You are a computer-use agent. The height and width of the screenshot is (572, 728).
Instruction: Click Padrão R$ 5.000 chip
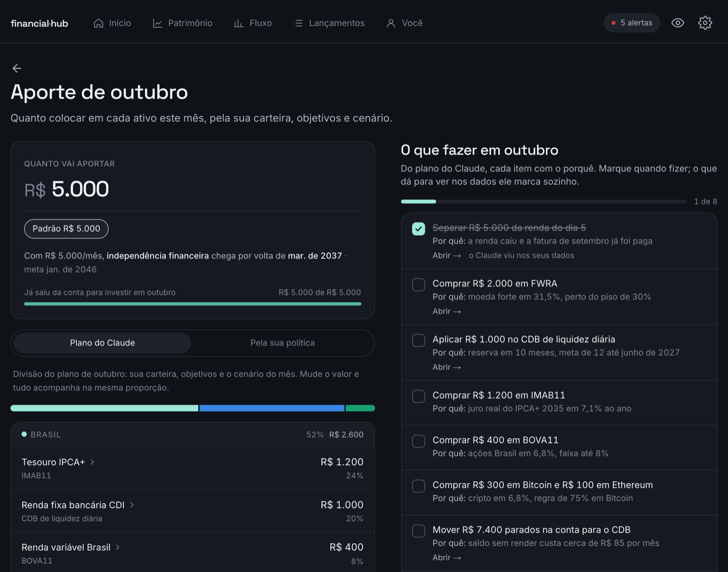pyautogui.click(x=66, y=228)
